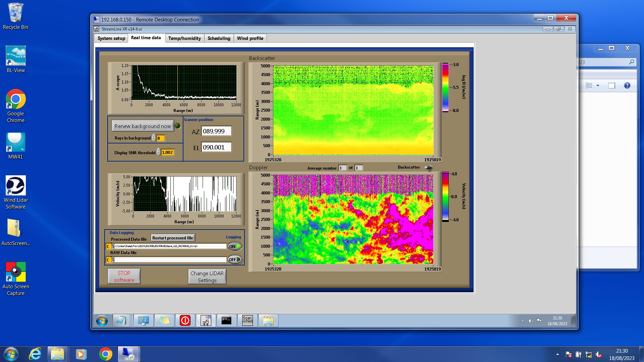Expand view options dropdown in background window
The height and width of the screenshot is (362, 644).
point(598,85)
